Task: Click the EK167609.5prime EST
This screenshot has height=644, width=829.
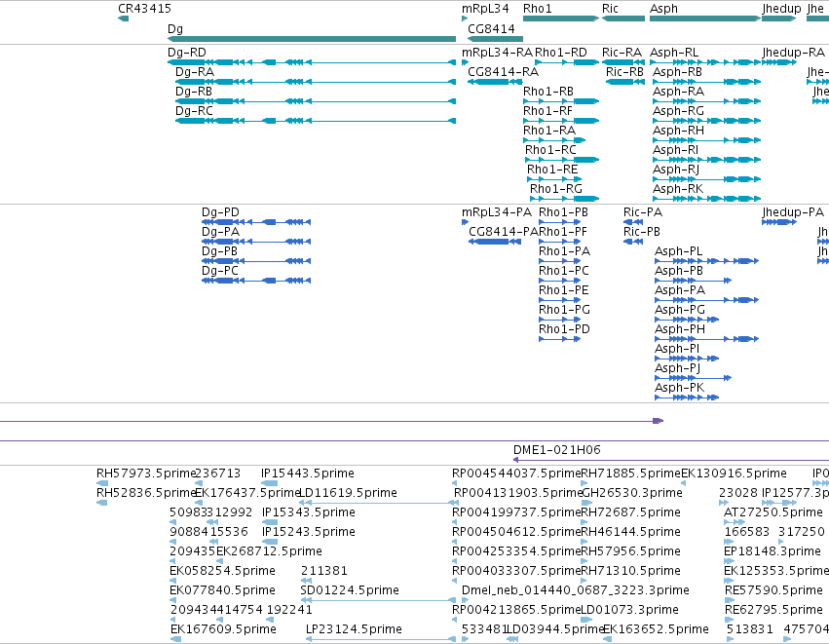Action: (175, 639)
